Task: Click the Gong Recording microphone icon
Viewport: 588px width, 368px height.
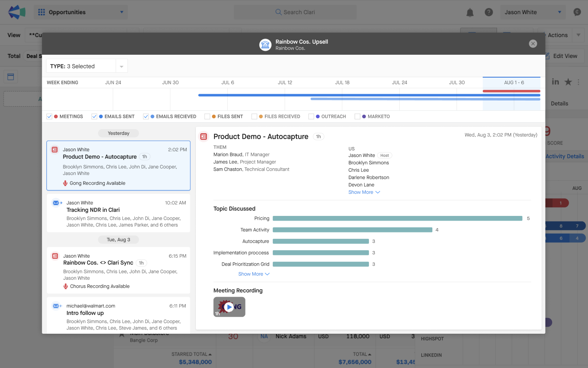Action: tap(65, 183)
